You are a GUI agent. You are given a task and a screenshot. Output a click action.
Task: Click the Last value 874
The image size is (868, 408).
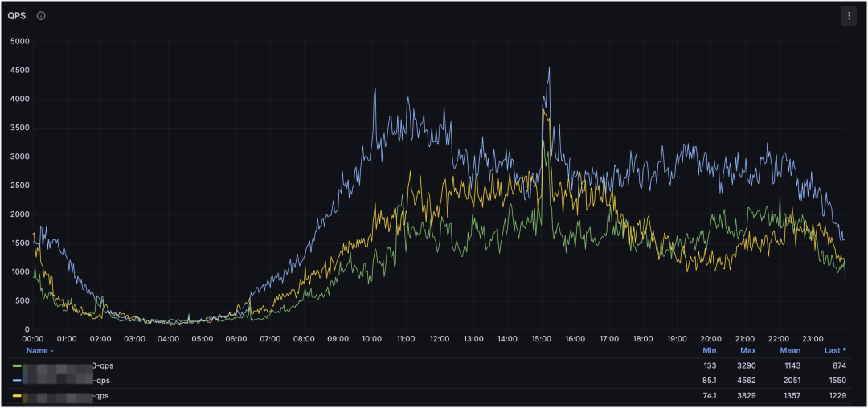pyautogui.click(x=838, y=365)
